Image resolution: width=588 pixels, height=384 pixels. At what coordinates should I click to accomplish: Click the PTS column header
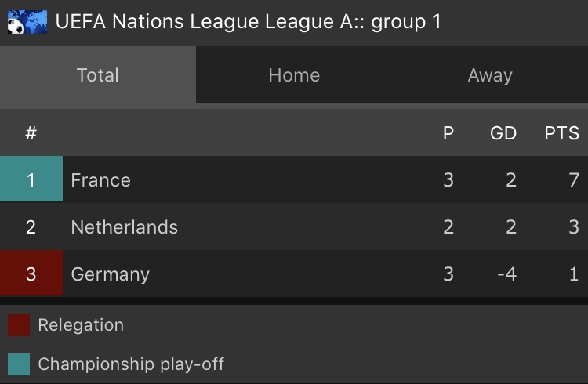[561, 133]
